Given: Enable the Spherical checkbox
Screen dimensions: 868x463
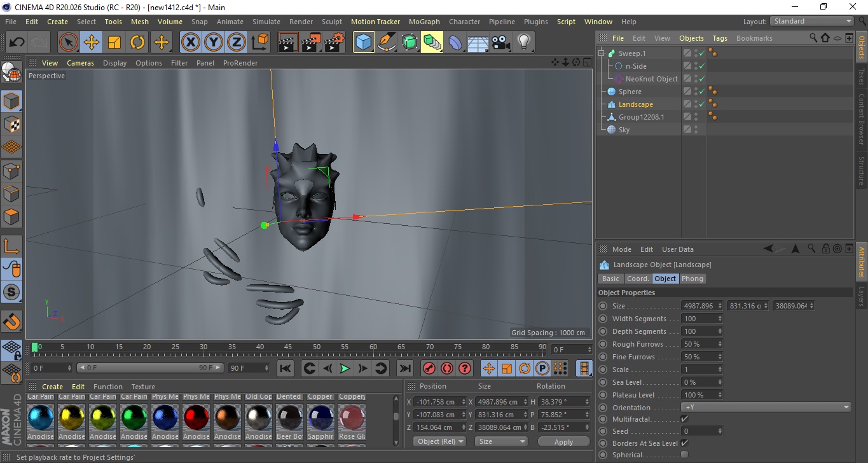Looking at the screenshot, I should (x=684, y=455).
